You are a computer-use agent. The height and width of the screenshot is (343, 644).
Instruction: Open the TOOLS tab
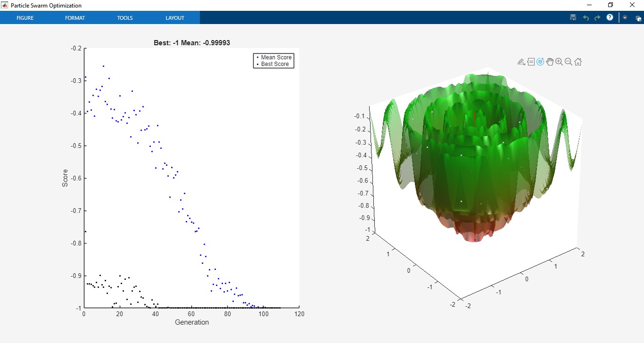pos(125,18)
